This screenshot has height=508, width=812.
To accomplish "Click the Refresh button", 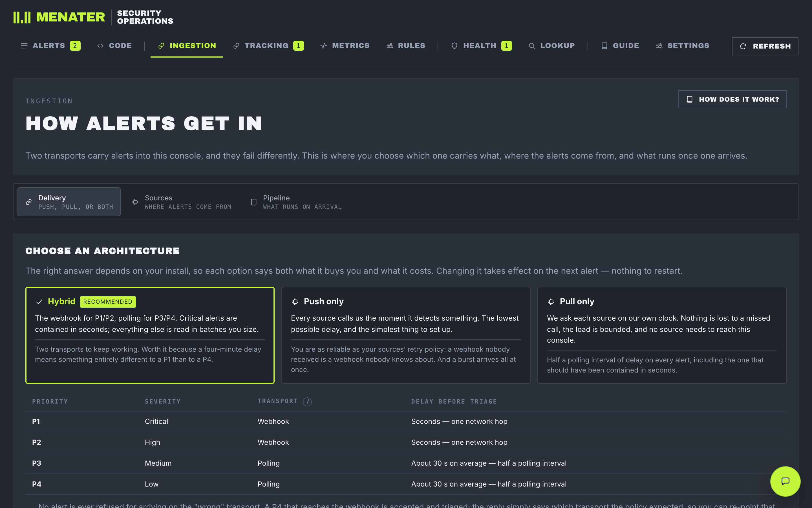I will (x=765, y=46).
